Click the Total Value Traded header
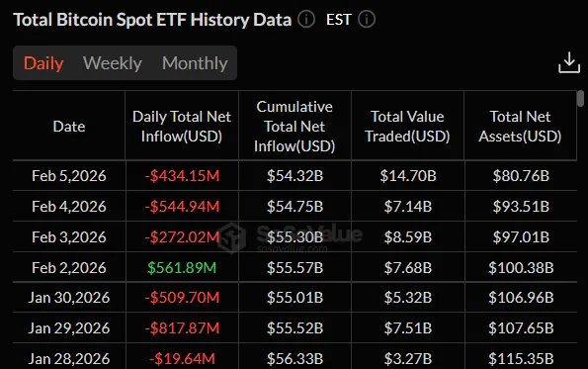This screenshot has height=369, width=588. pos(407,127)
